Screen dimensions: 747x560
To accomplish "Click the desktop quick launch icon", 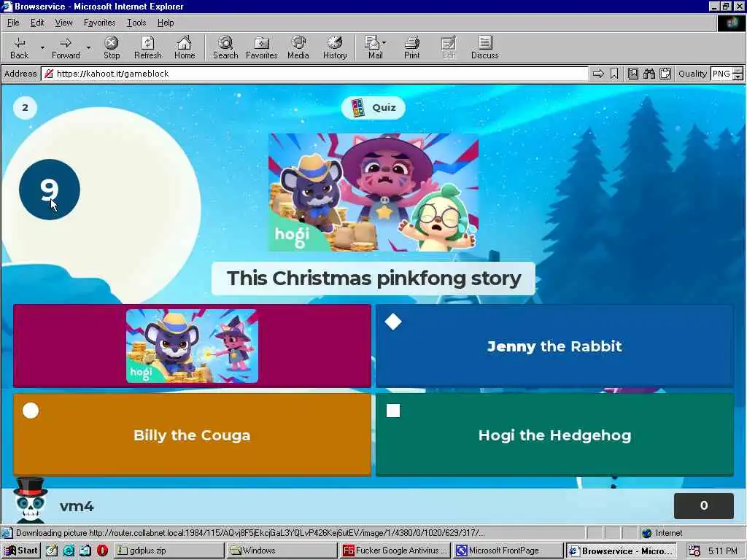I will [x=85, y=551].
